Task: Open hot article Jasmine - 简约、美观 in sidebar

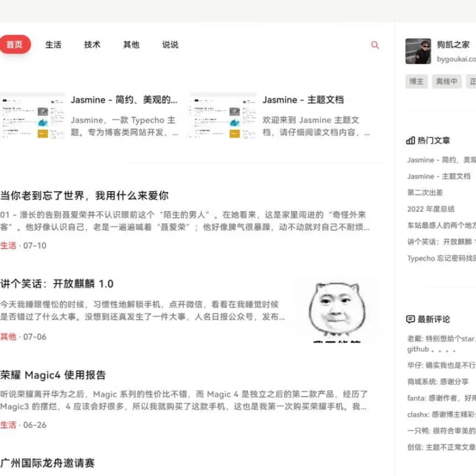Action: [441, 160]
